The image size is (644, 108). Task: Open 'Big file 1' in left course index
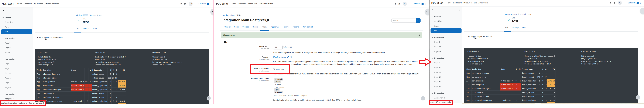point(8,53)
